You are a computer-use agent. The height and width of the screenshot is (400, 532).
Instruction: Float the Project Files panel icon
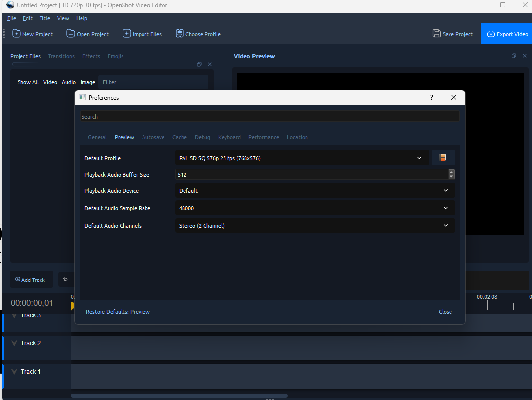pyautogui.click(x=199, y=64)
